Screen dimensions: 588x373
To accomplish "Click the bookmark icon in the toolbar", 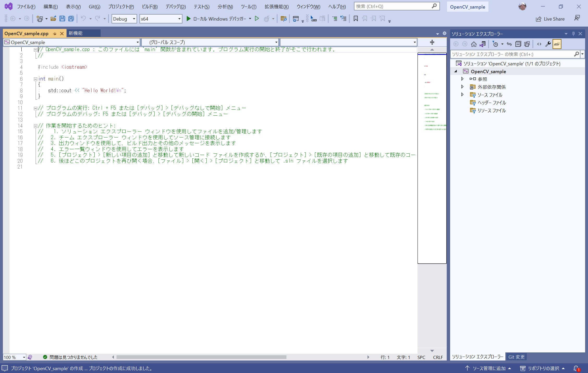I will click(x=356, y=18).
